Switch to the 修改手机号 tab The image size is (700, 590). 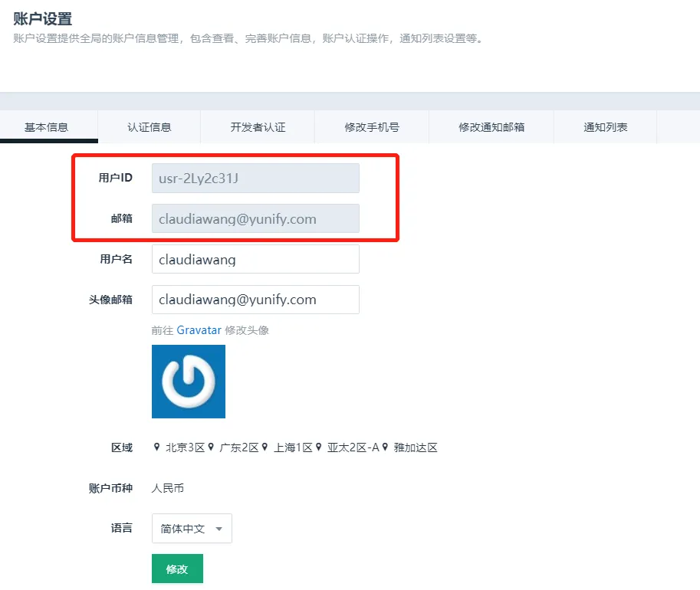point(371,126)
